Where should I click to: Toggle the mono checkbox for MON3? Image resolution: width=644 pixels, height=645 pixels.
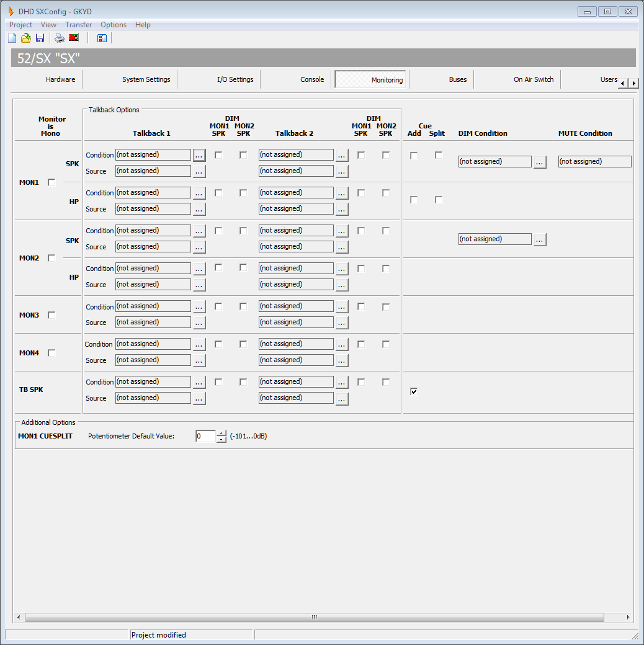[x=51, y=315]
